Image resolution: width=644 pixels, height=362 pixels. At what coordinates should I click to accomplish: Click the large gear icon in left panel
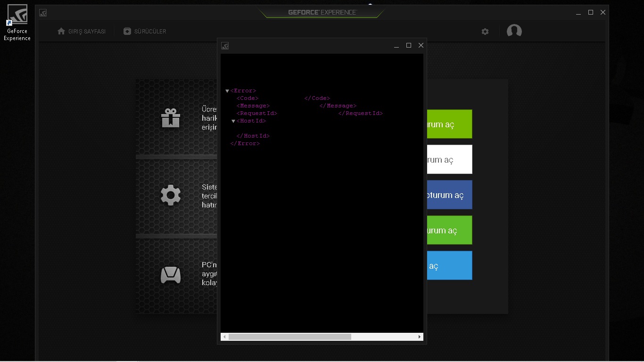pos(171,195)
